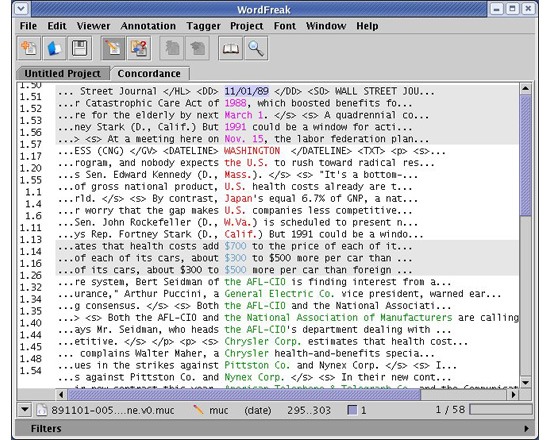This screenshot has height=440, width=550.
Task: Select the magenta 1988 annotation
Action: 235,103
